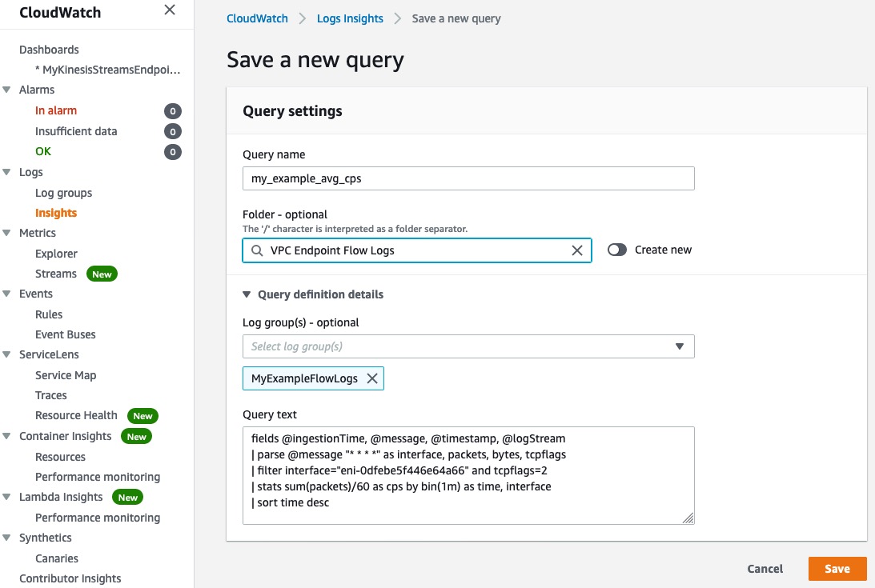The height and width of the screenshot is (588, 875).
Task: Open Resource Health
Action: point(76,416)
